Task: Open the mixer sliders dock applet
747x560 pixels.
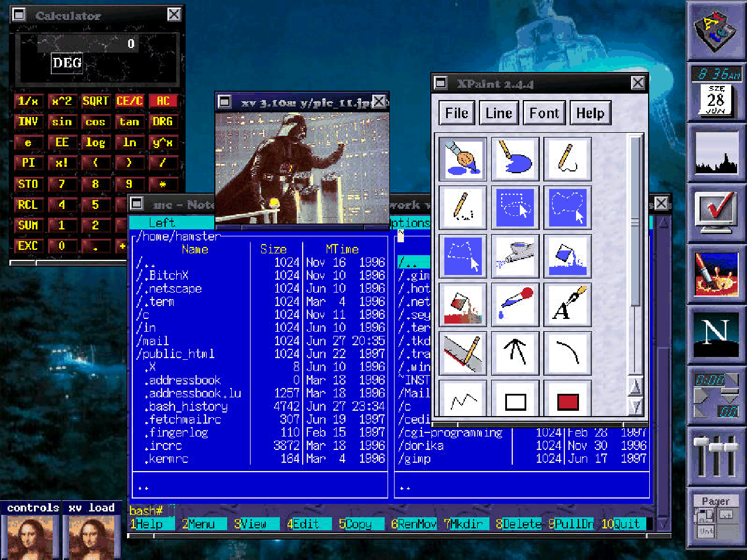Action: pos(717,457)
